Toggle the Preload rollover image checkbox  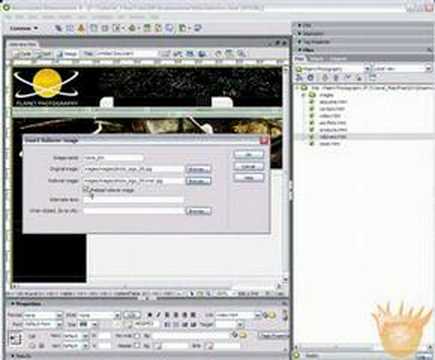[x=86, y=190]
